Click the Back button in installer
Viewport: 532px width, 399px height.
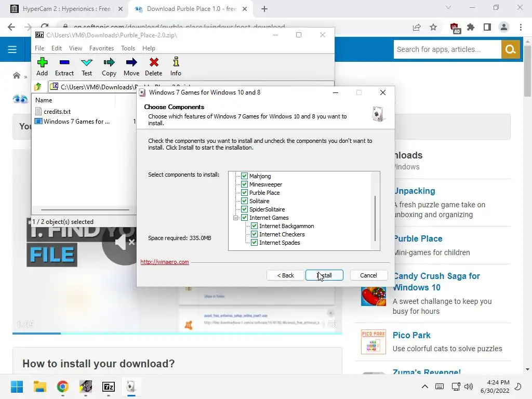[x=285, y=275]
